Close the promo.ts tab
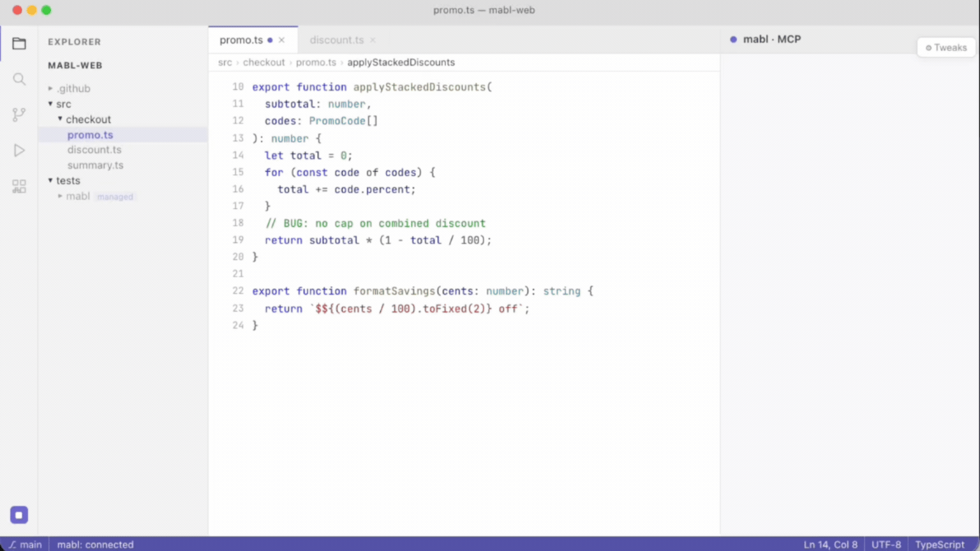This screenshot has width=980, height=551. point(281,40)
